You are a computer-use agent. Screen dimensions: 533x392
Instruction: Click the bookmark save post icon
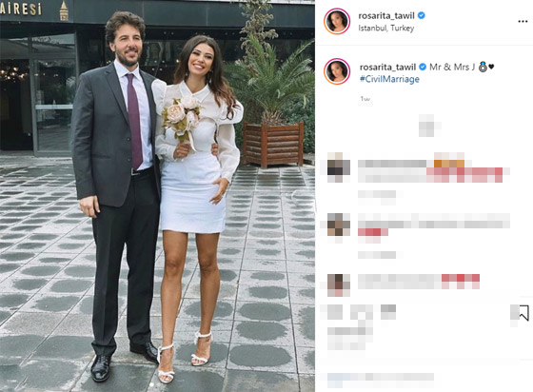pyautogui.click(x=523, y=312)
